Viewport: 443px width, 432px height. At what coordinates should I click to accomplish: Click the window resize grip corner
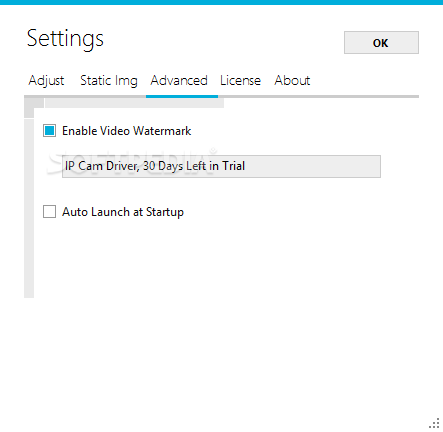434,423
